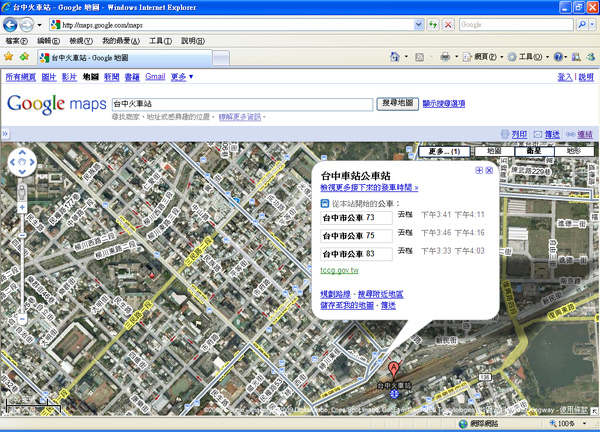Click the 搜尋地圖 button
600x432 pixels.
(x=398, y=103)
